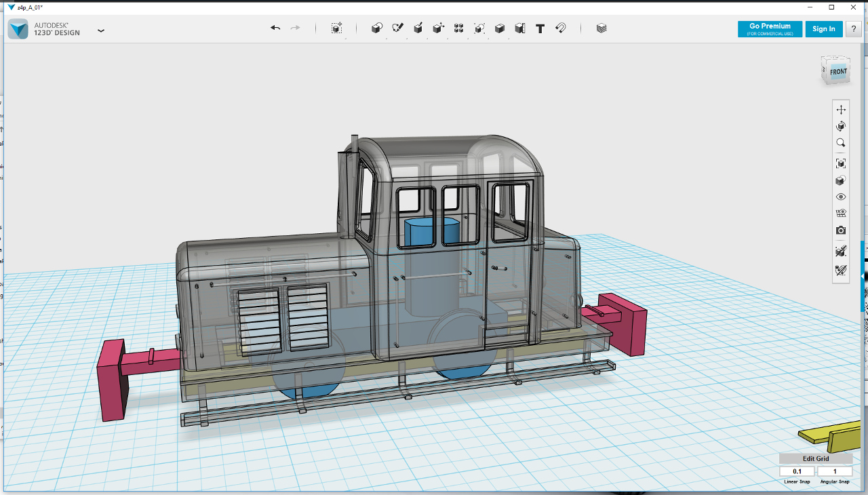868x495 pixels.
Task: Take a screenshot with camera icon
Action: [841, 231]
